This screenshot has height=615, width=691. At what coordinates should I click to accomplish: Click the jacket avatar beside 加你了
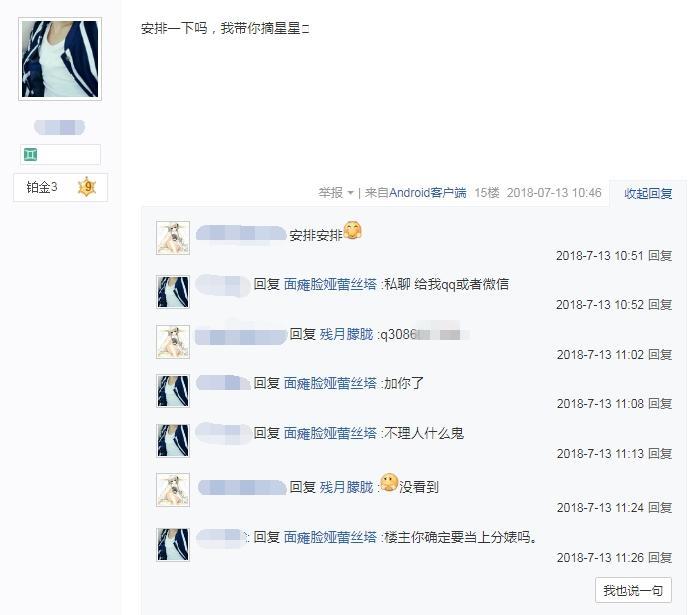(173, 391)
